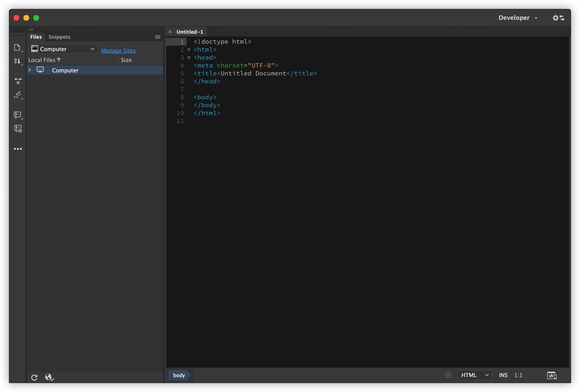580x392 pixels.
Task: Sort by the Local Files column header
Action: (x=44, y=60)
